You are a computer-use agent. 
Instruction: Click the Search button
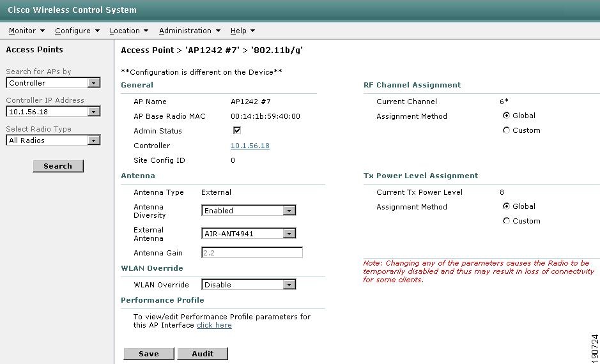(x=58, y=166)
